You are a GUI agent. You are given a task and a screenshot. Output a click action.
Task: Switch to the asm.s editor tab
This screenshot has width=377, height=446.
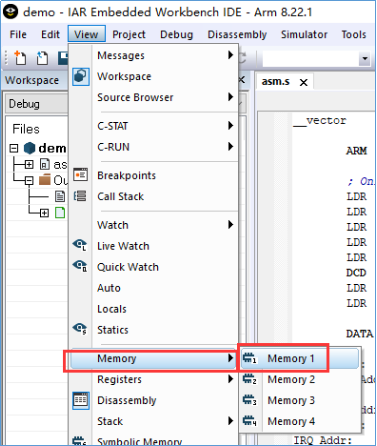click(x=275, y=81)
